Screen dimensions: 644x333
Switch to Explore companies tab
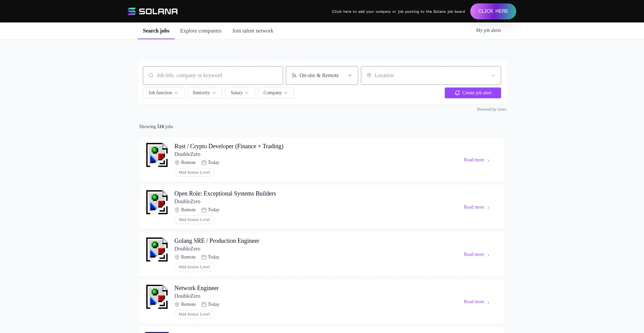[201, 31]
